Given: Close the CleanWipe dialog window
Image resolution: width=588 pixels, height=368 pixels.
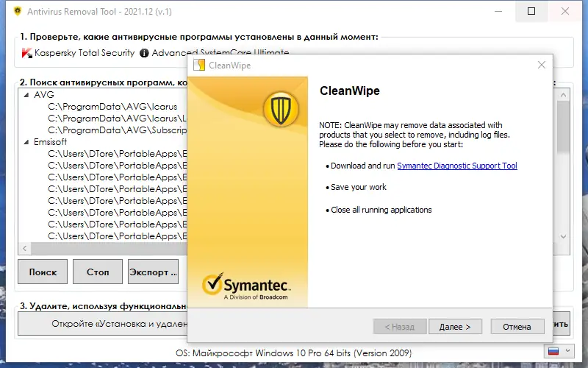Looking at the screenshot, I should (542, 66).
